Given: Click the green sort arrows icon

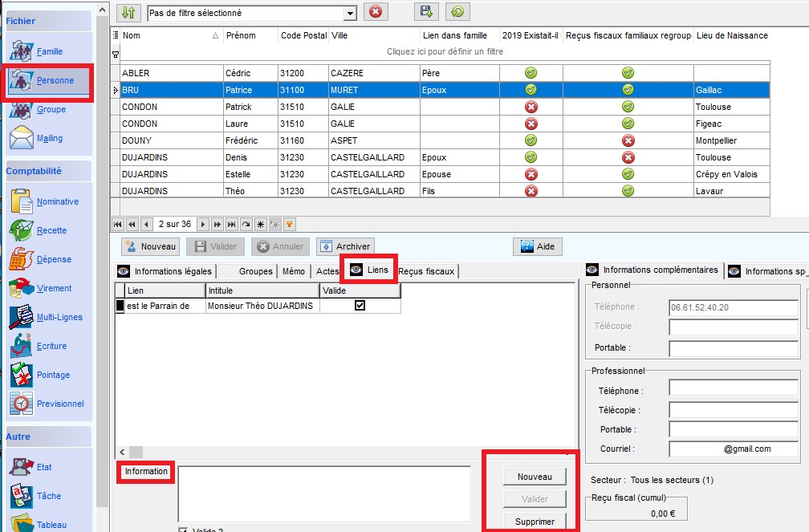Looking at the screenshot, I should [x=128, y=12].
